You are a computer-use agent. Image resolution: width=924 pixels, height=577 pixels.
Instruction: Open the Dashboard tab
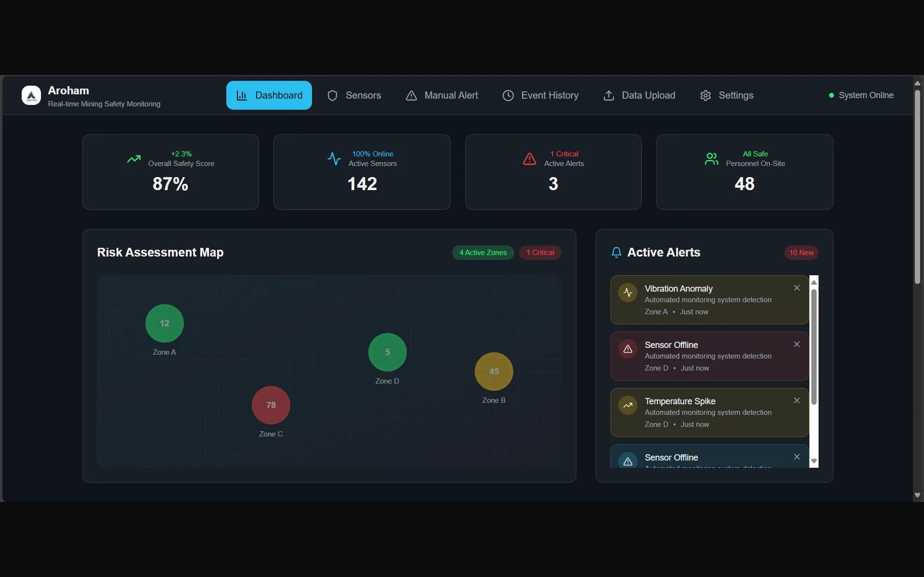tap(269, 95)
